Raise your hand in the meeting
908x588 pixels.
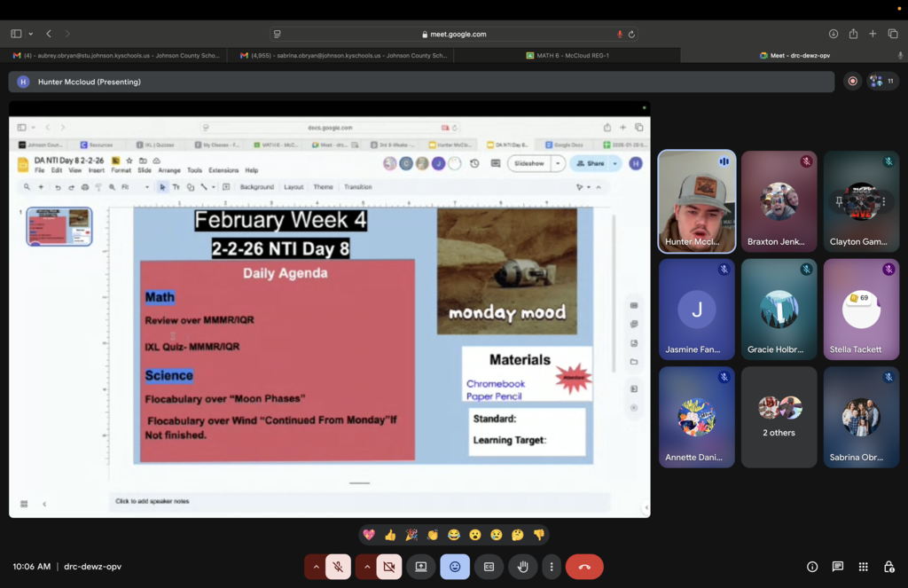pos(523,567)
